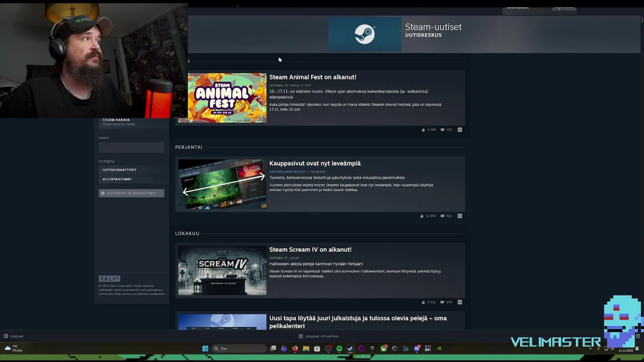Open Discord from the taskbar
This screenshot has width=644, height=362.
(x=417, y=348)
